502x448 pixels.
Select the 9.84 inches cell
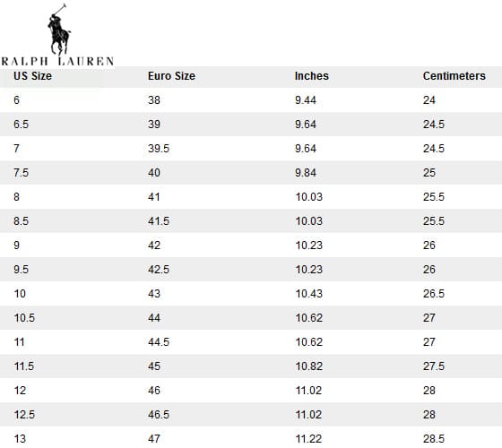(306, 173)
